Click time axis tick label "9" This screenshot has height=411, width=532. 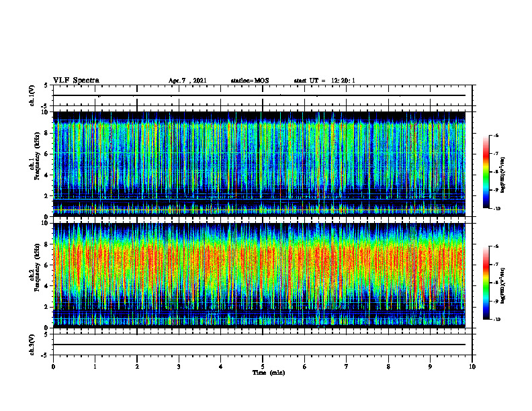click(x=430, y=367)
